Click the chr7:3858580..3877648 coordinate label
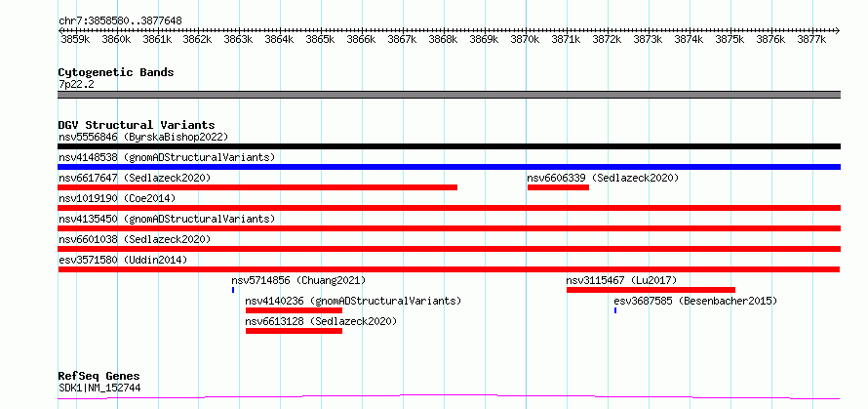This screenshot has width=868, height=409. [x=120, y=21]
